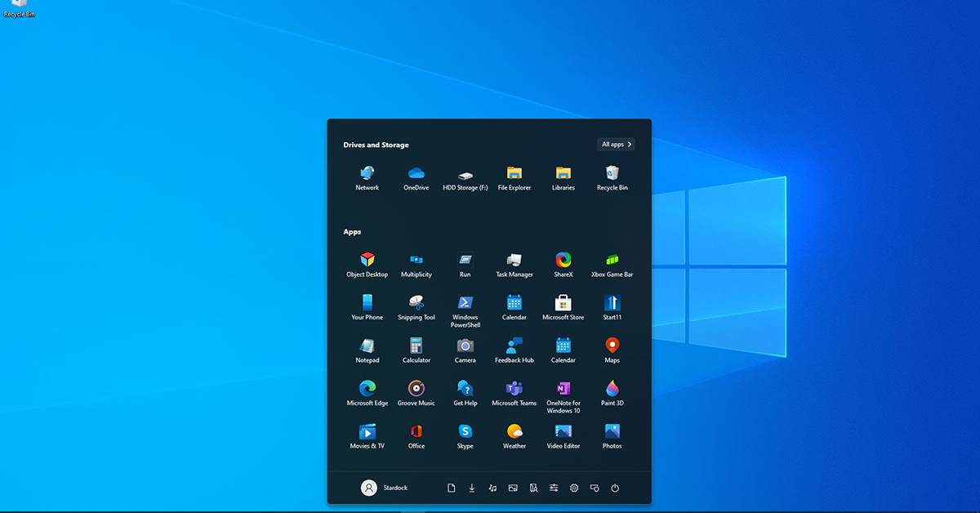Image resolution: width=980 pixels, height=513 pixels.
Task: Open the ShareX app
Action: (x=563, y=261)
